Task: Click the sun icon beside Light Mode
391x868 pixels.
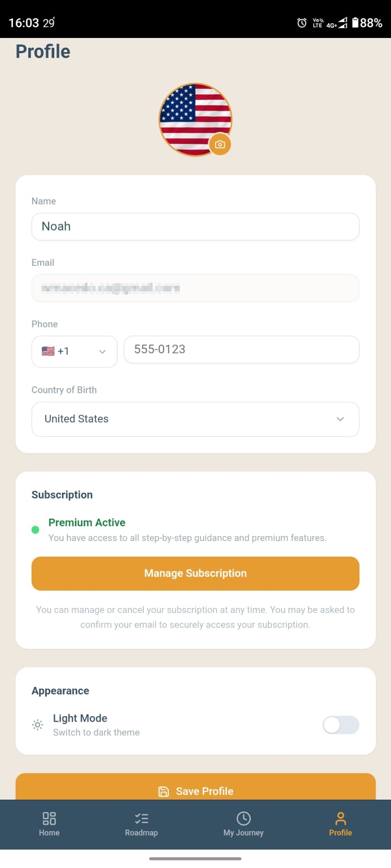Action: [x=37, y=725]
